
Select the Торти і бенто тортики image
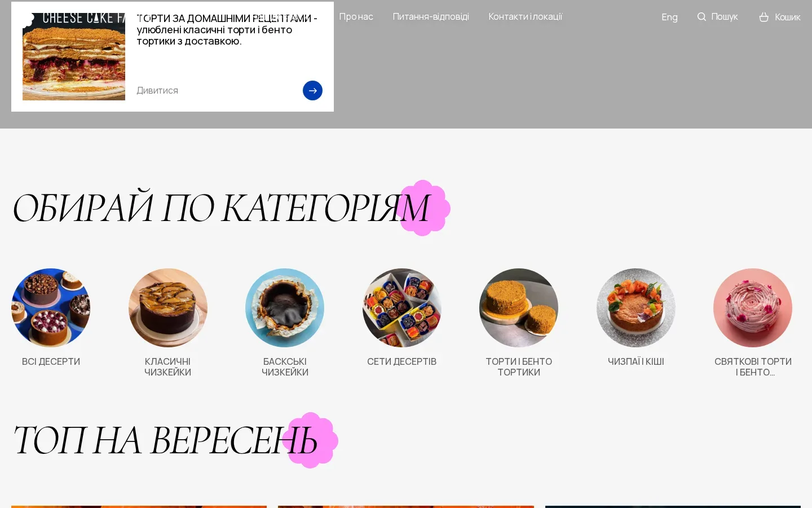(x=519, y=308)
